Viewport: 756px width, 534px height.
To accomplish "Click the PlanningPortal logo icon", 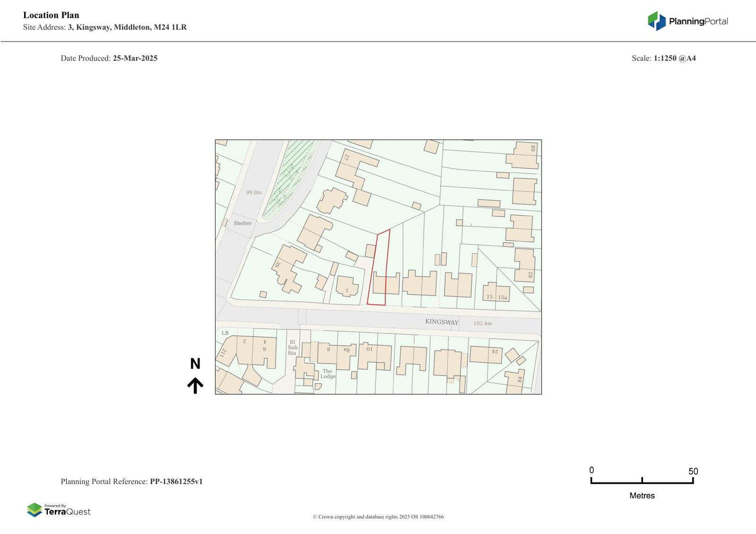I will [x=656, y=21].
